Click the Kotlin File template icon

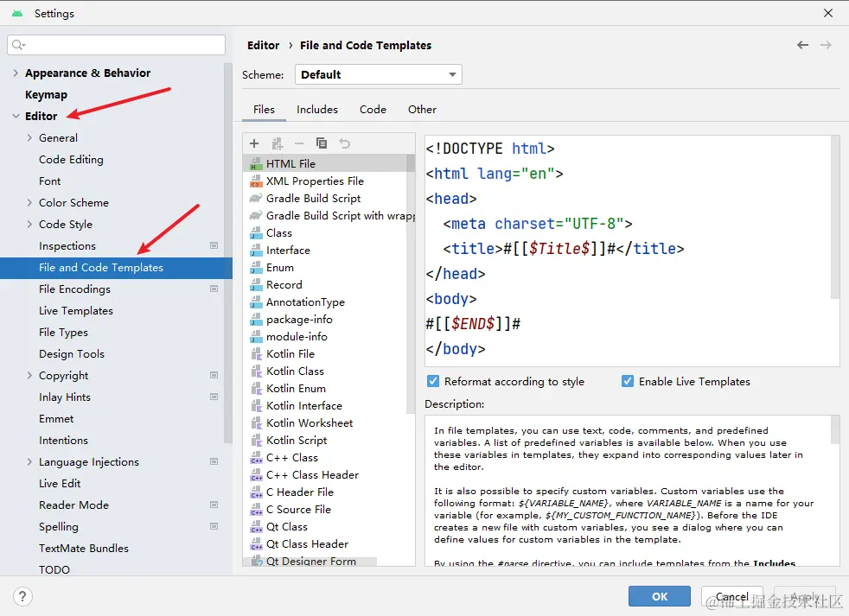[x=256, y=354]
